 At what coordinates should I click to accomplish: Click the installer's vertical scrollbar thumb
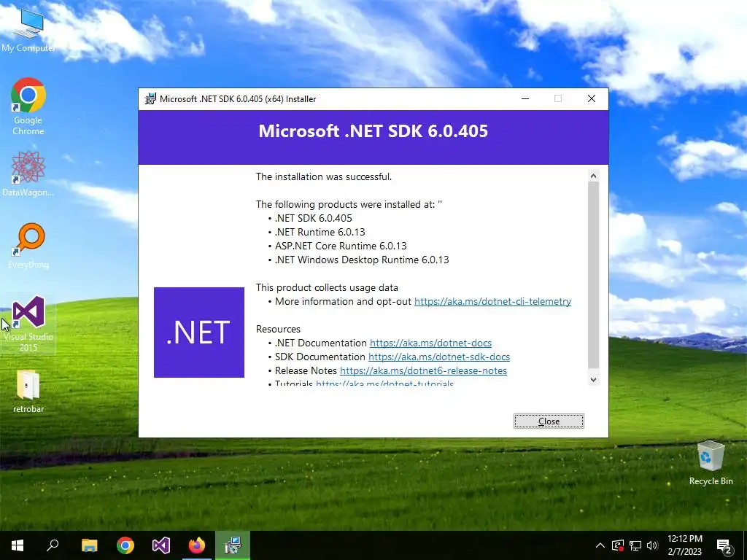tap(593, 275)
